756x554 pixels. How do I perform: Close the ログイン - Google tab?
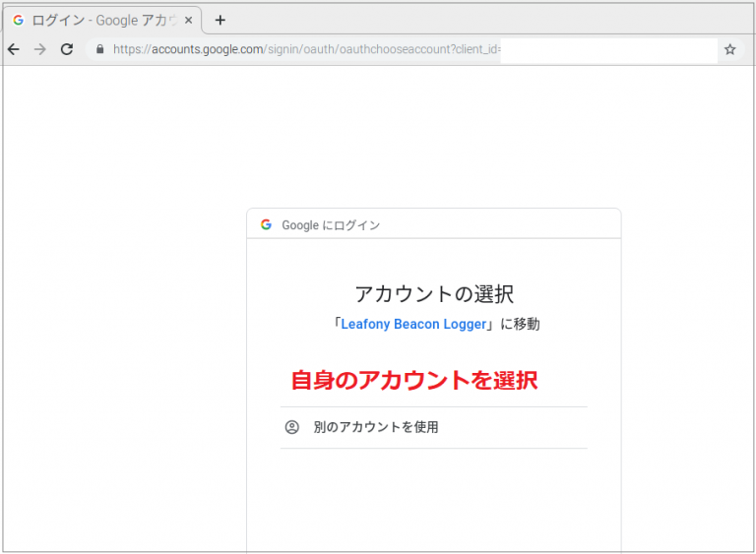click(189, 21)
